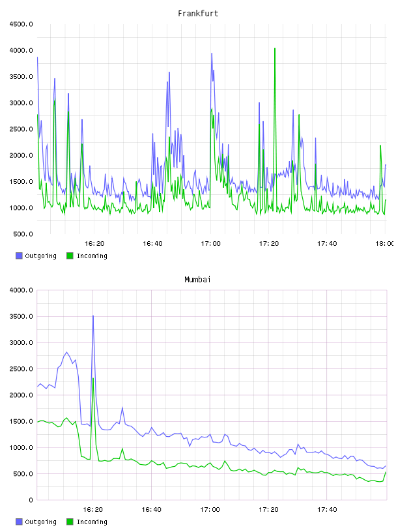396x532 pixels.
Task: Click the Outgoing color swatch in Frankfurt legend
Action: 19,256
